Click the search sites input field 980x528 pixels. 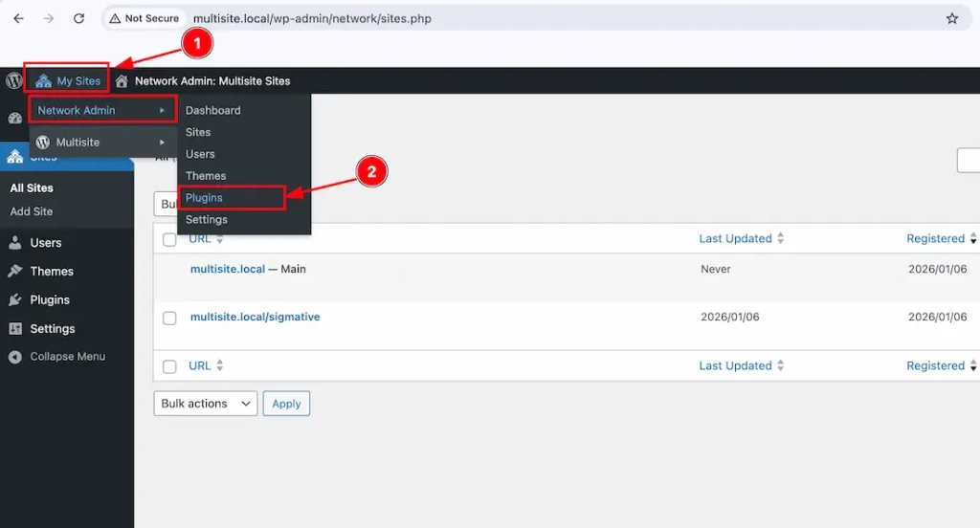[969, 161]
